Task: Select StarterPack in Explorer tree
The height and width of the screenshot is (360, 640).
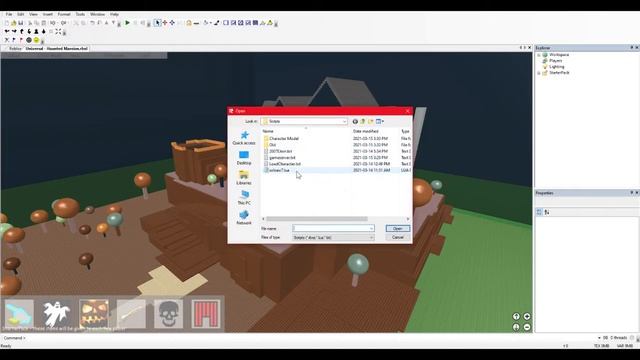Action: (559, 73)
